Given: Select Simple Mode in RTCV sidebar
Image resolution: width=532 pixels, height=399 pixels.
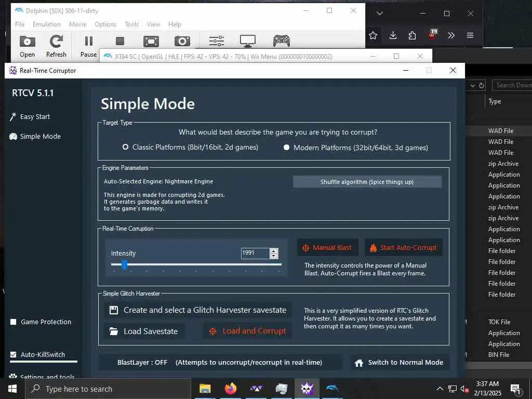Looking at the screenshot, I should 35,137.
